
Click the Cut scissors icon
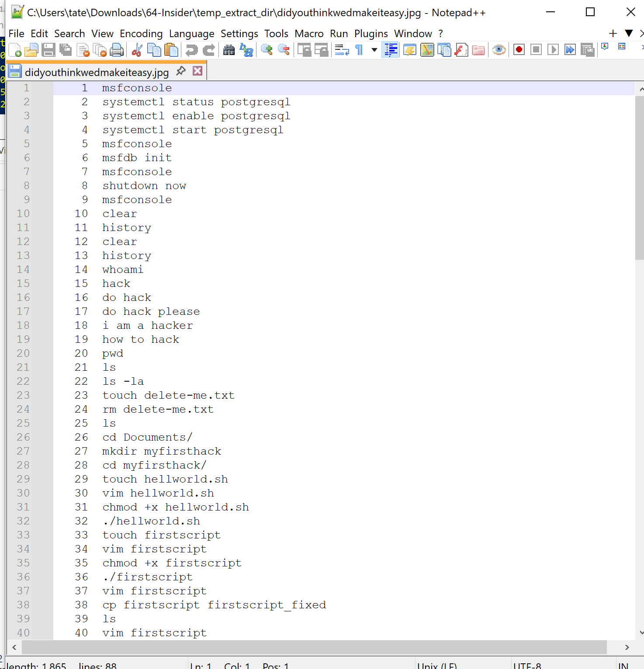pos(137,50)
